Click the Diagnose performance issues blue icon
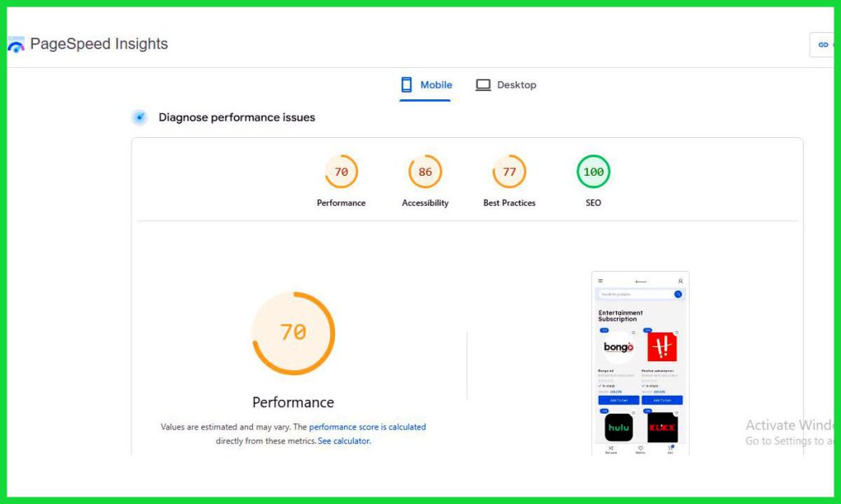Image resolution: width=841 pixels, height=504 pixels. [x=140, y=117]
